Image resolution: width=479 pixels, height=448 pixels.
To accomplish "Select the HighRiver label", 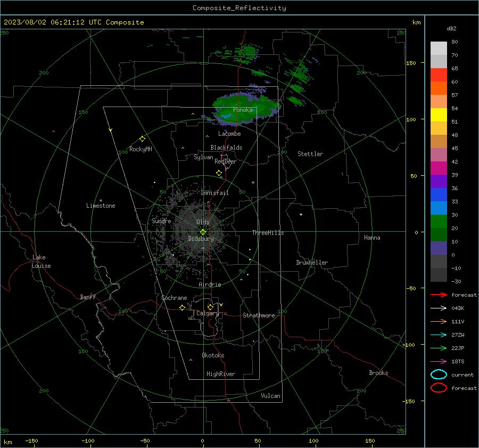I will point(221,374).
